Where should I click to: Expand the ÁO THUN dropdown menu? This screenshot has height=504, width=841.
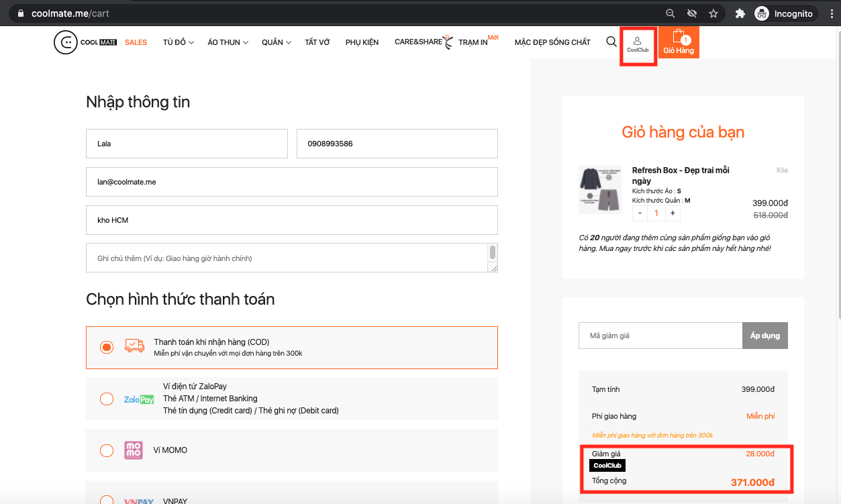click(x=228, y=42)
